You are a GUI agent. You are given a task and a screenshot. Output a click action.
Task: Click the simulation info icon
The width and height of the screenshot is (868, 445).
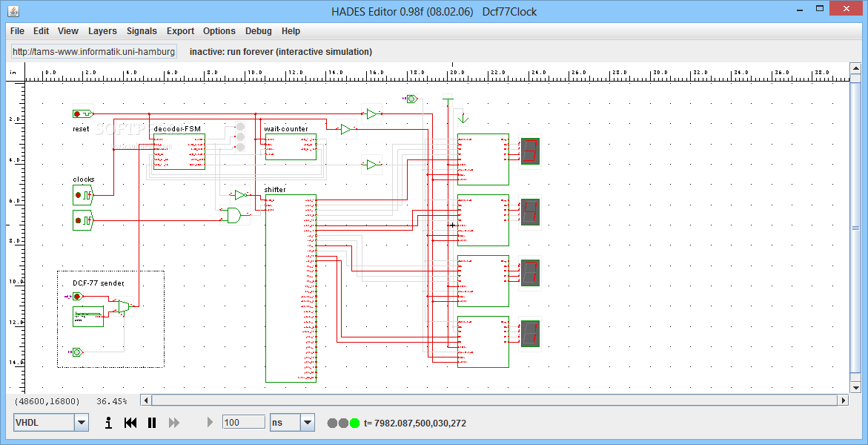[x=108, y=423]
